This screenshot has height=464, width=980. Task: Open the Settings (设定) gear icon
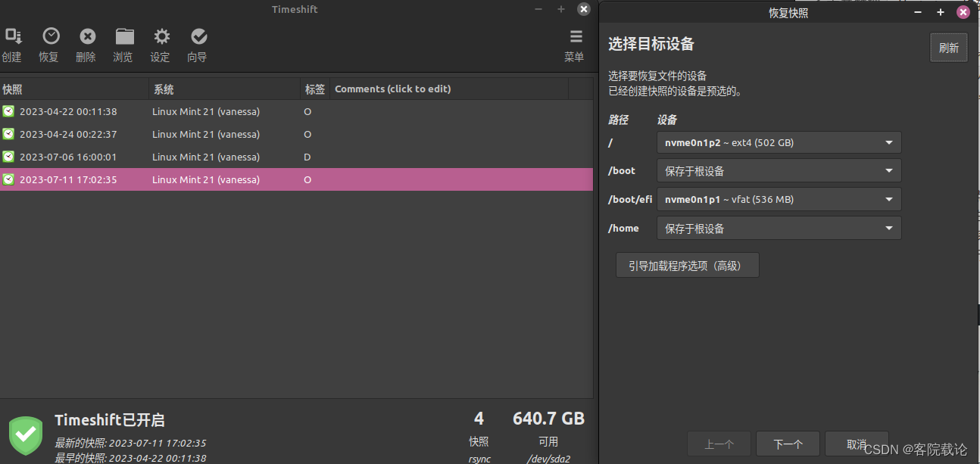[x=161, y=36]
